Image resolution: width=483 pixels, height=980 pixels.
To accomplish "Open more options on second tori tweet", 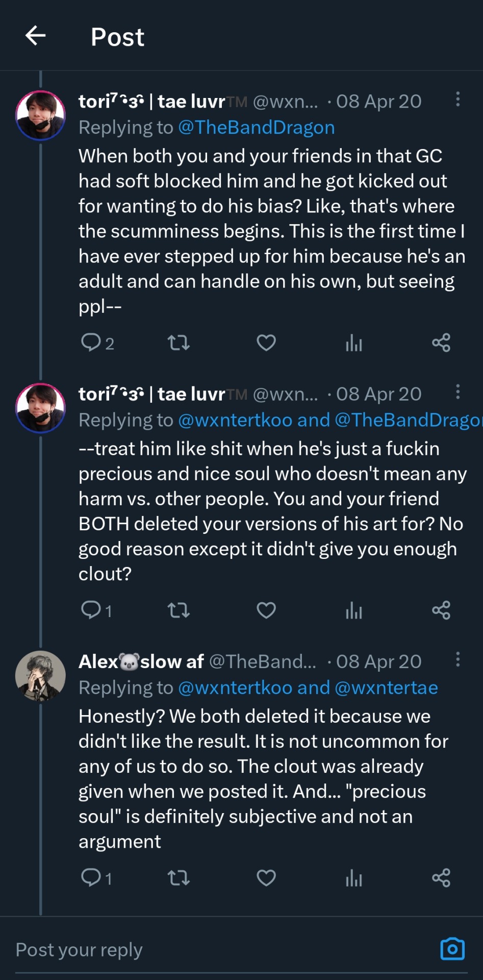I will [458, 392].
